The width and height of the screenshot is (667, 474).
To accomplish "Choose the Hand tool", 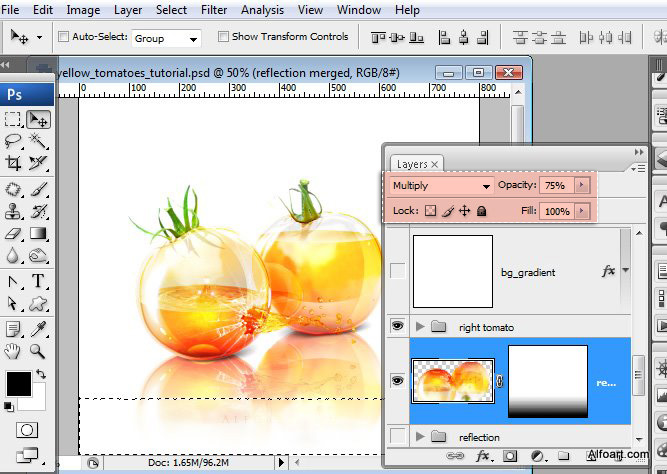I will pyautogui.click(x=14, y=350).
